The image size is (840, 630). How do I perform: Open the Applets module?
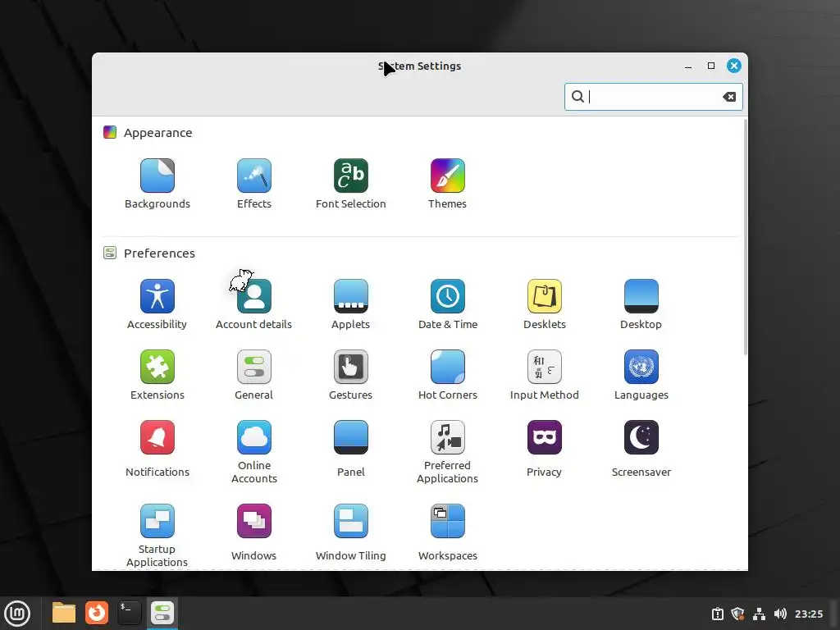pos(351,304)
